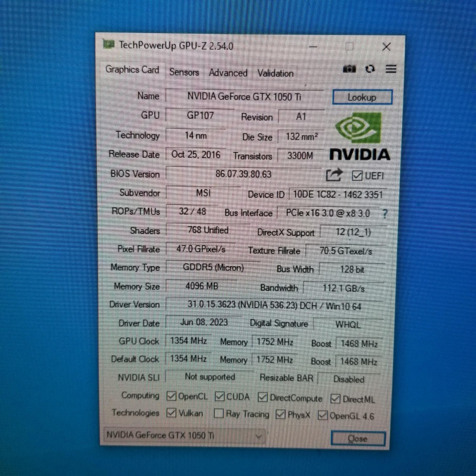The image size is (476, 476).
Task: Click the Bus Interface question mark
Action: [x=384, y=214]
